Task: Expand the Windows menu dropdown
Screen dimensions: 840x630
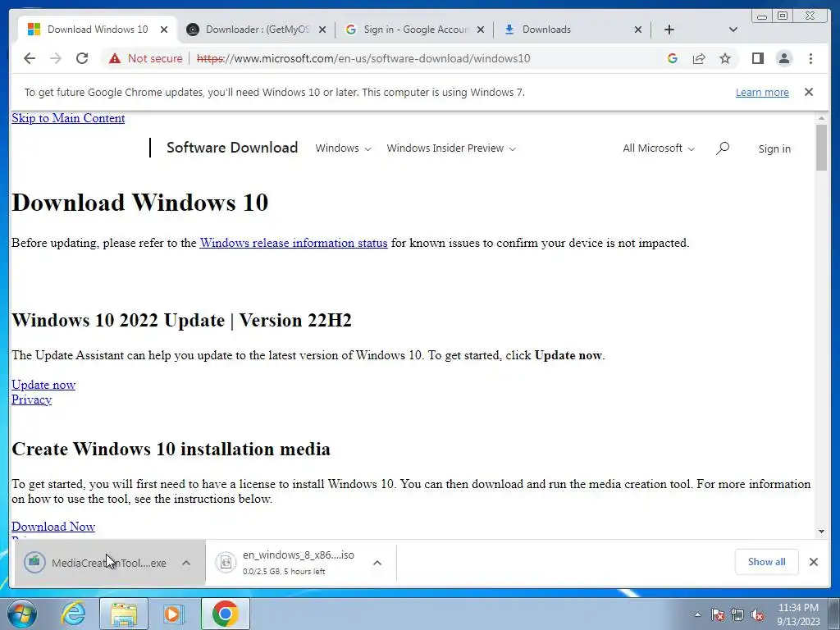Action: [343, 148]
